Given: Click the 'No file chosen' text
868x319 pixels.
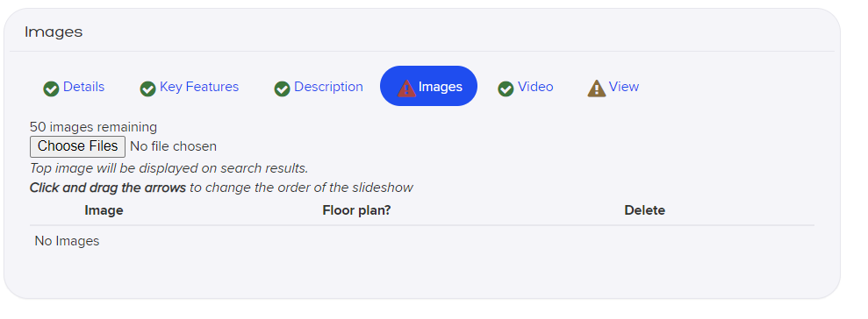Looking at the screenshot, I should (x=173, y=146).
